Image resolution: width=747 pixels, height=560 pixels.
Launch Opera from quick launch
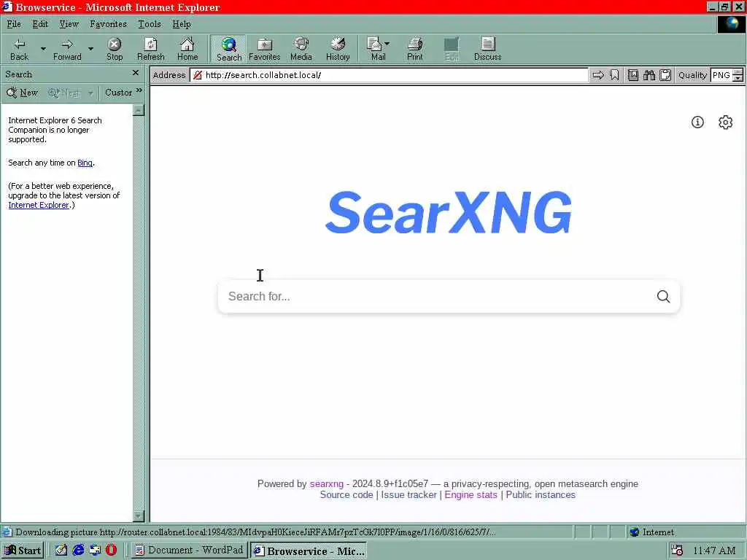coord(111,550)
